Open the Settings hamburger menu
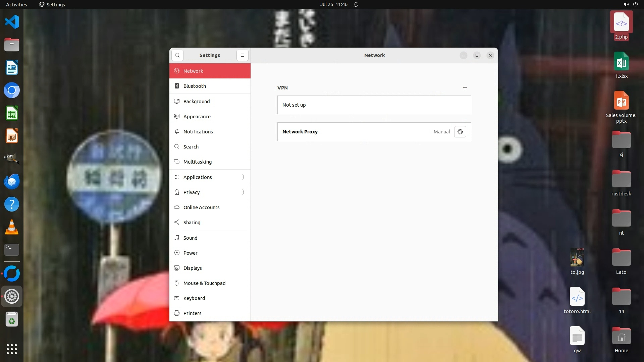This screenshot has width=644, height=362. click(x=243, y=55)
